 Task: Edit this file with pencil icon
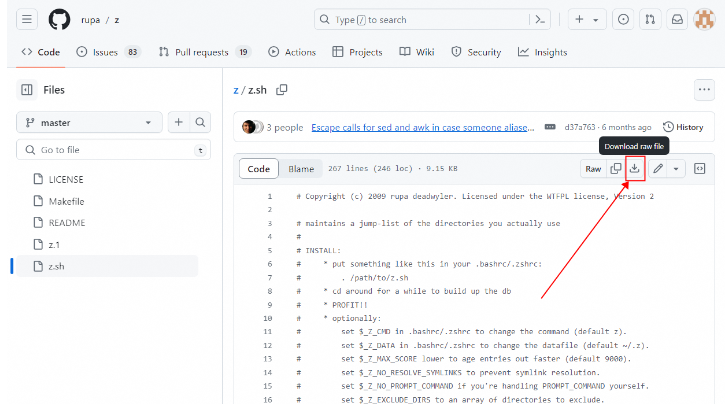[x=658, y=169]
